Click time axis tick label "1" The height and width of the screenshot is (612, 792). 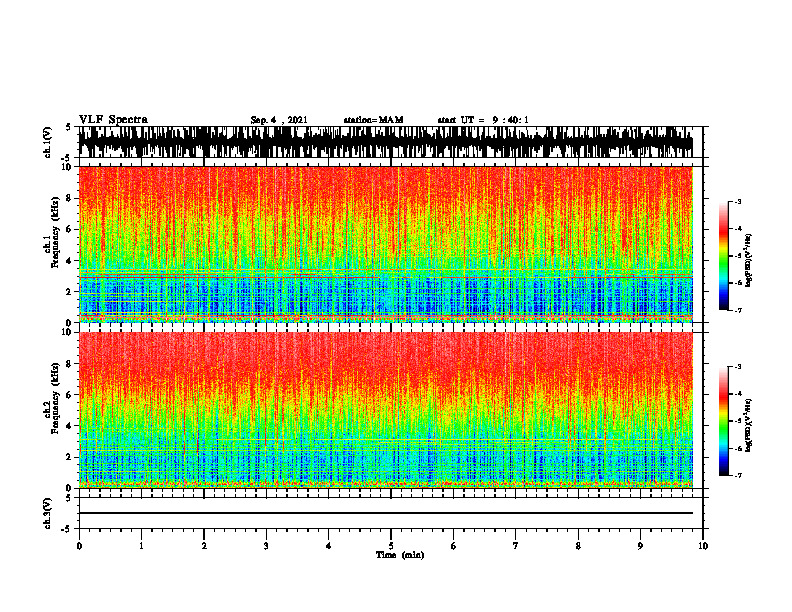[x=141, y=546]
